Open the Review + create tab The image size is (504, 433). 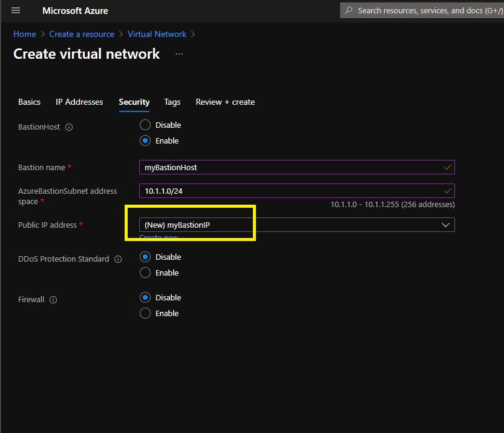click(225, 102)
